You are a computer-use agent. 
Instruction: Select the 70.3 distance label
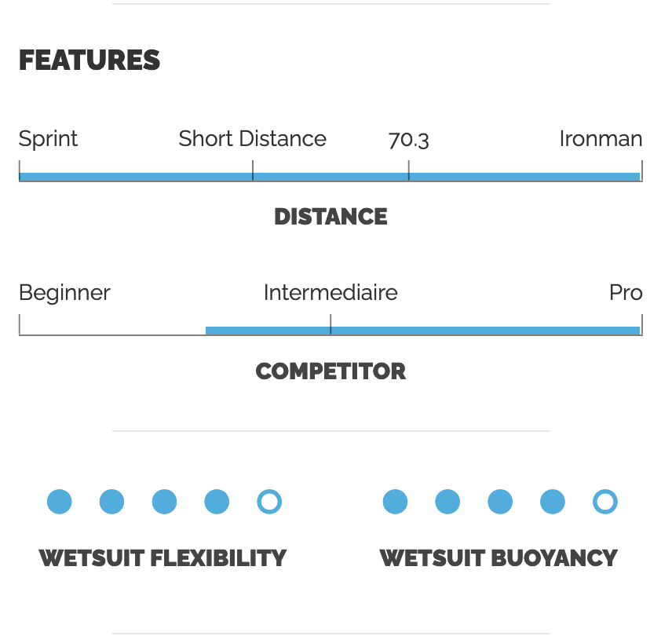click(408, 141)
